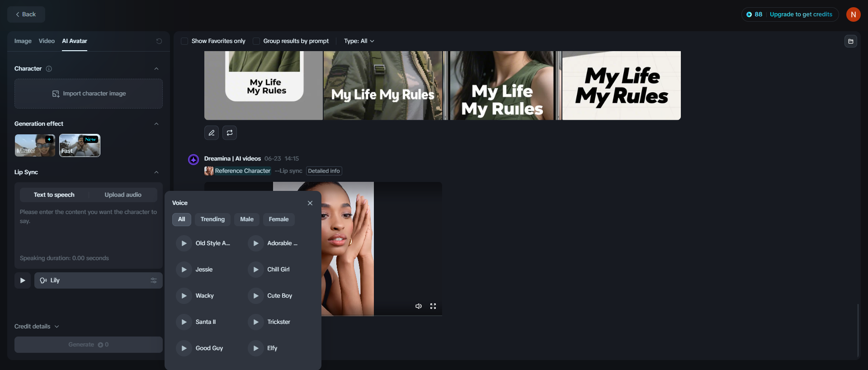Go back with the Back button
This screenshot has width=868, height=370.
26,14
